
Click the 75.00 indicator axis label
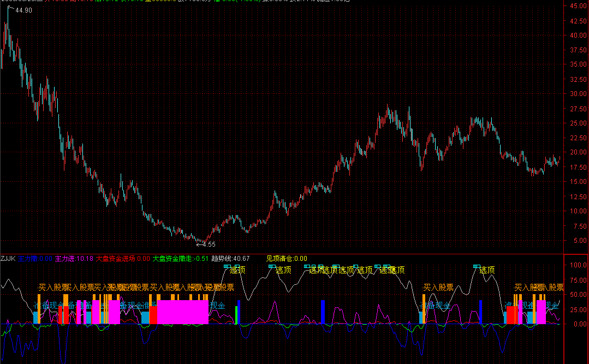pyautogui.click(x=578, y=280)
